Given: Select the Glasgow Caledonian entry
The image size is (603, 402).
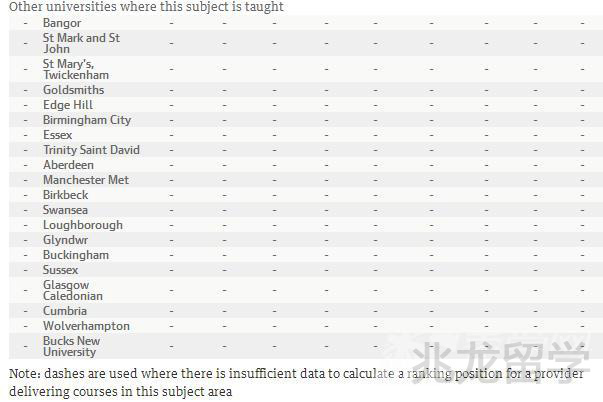Looking at the screenshot, I should pyautogui.click(x=73, y=290).
